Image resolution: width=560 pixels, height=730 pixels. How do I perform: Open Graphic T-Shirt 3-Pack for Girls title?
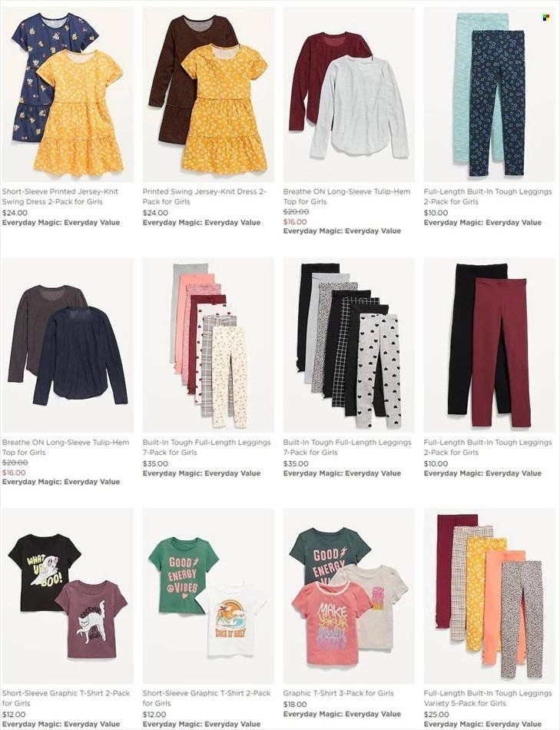(339, 693)
